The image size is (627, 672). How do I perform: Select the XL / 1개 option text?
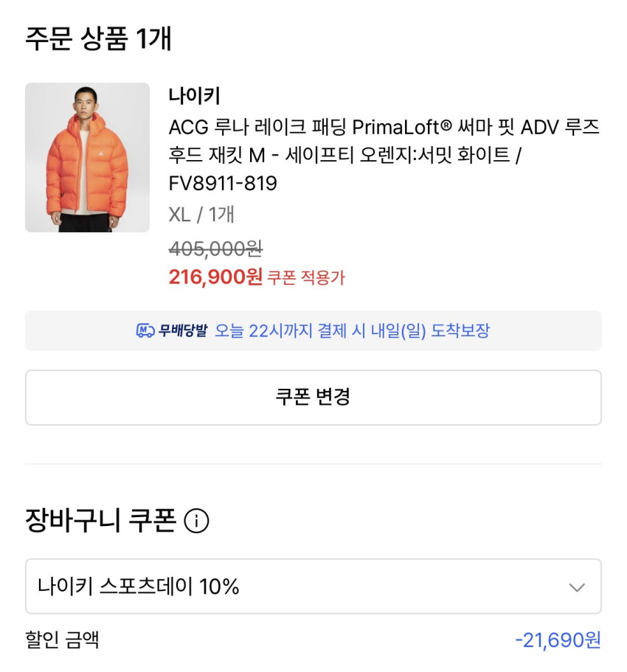(x=201, y=215)
